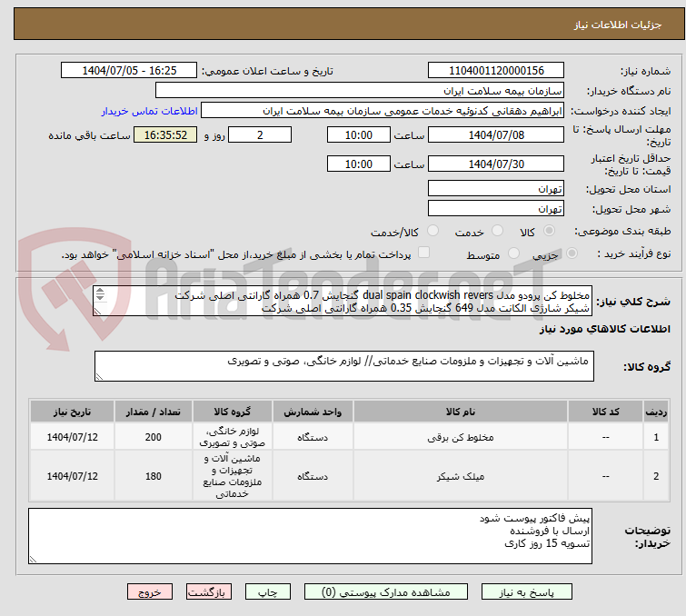Click the لوازم خانگی، صوتی و تصویری group cell

click(233, 437)
